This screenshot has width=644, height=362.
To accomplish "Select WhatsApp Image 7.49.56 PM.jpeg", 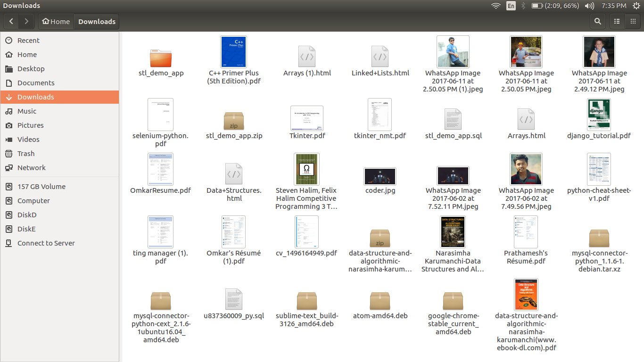I will 526,169.
